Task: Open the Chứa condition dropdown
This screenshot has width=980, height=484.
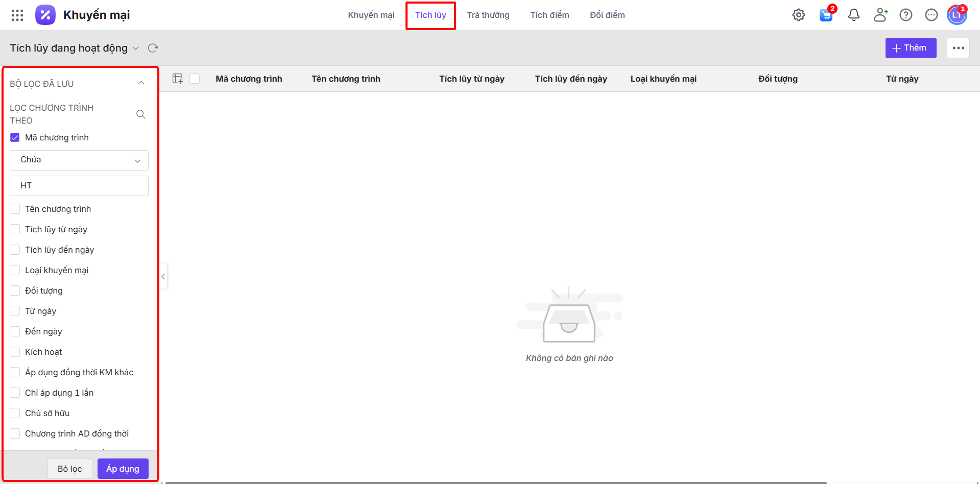Action: pos(79,160)
